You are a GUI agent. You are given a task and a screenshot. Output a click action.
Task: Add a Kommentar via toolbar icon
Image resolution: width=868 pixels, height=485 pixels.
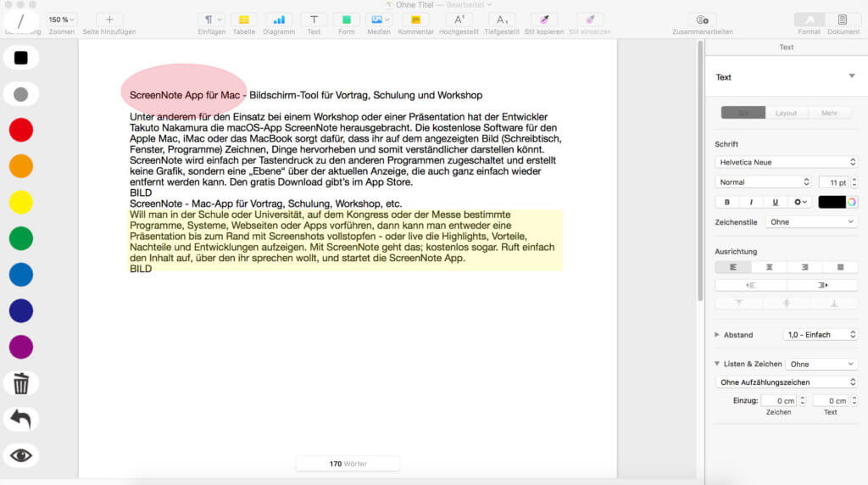coord(415,20)
